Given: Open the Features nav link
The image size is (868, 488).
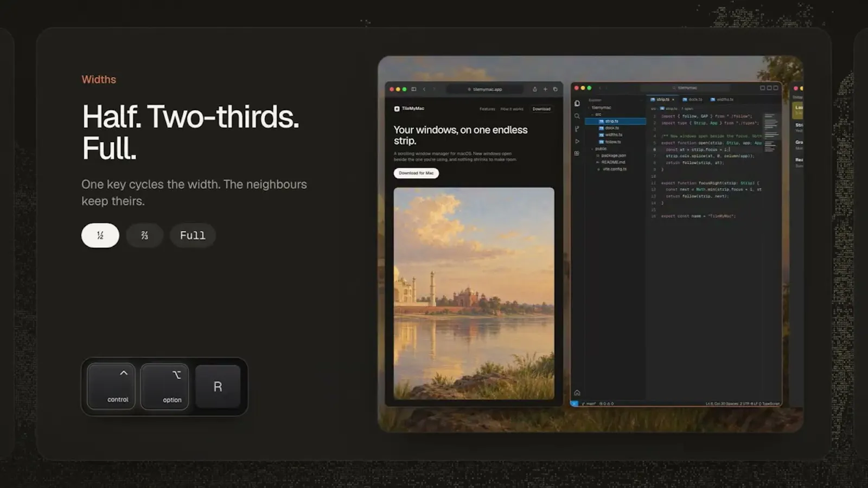Looking at the screenshot, I should (x=487, y=109).
